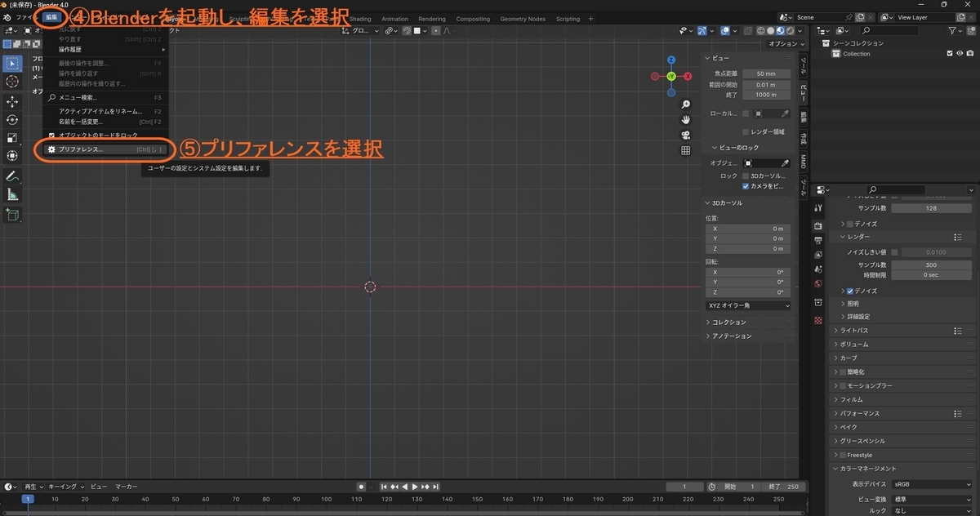Image resolution: width=980 pixels, height=516 pixels.
Task: Select the Measure tool
Action: (12, 196)
